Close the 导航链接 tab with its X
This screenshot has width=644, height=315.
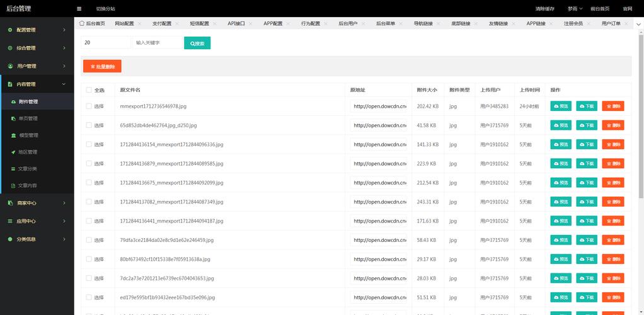tap(438, 24)
